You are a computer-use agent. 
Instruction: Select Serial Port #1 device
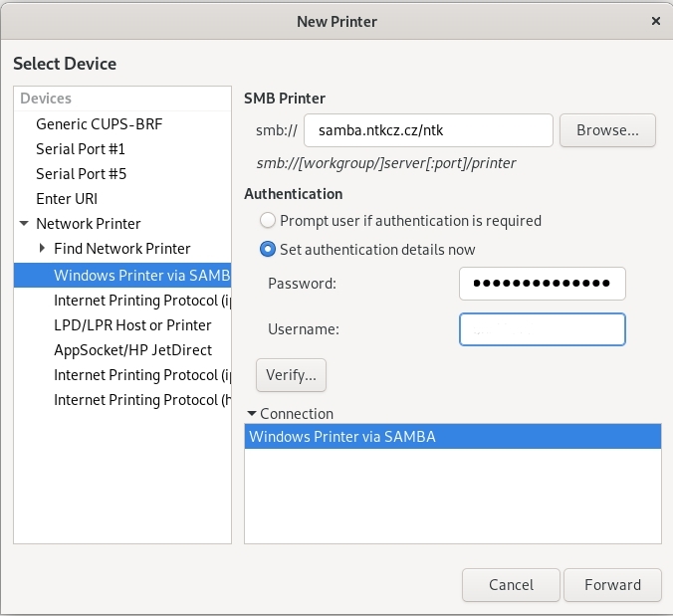[x=81, y=149]
